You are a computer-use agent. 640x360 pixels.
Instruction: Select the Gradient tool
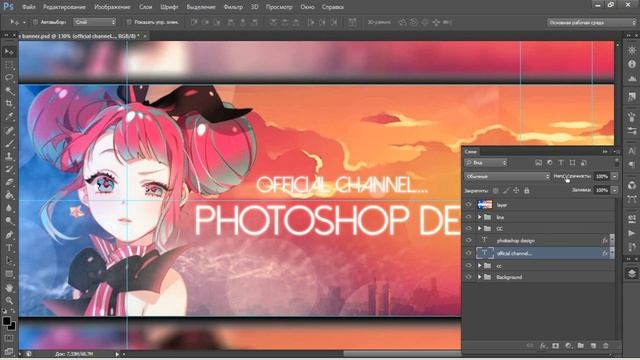tap(9, 195)
